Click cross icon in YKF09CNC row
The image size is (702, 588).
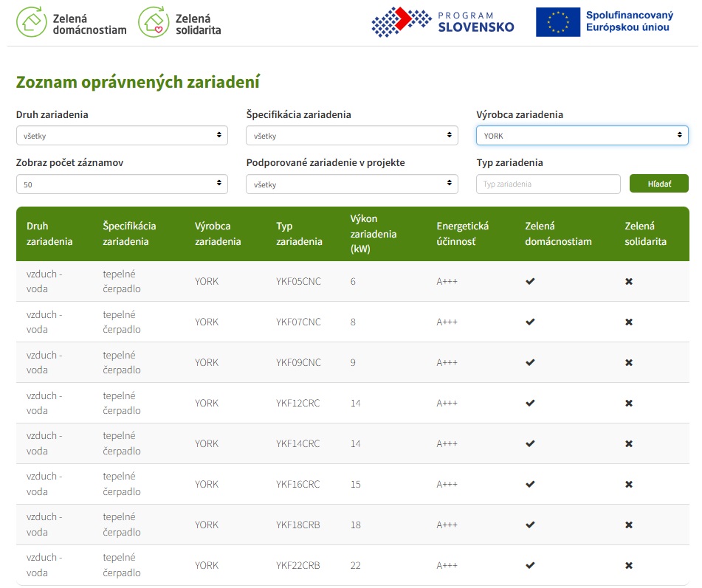click(x=629, y=362)
